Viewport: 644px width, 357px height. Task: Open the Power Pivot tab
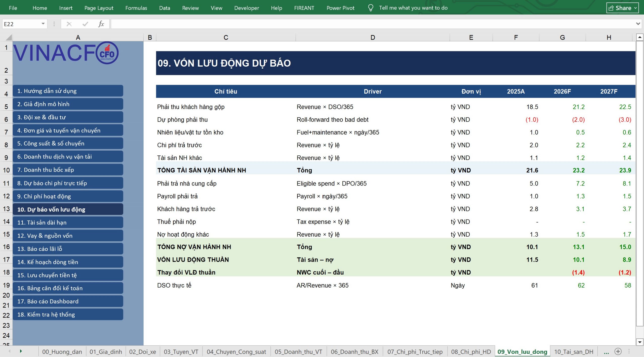click(340, 8)
